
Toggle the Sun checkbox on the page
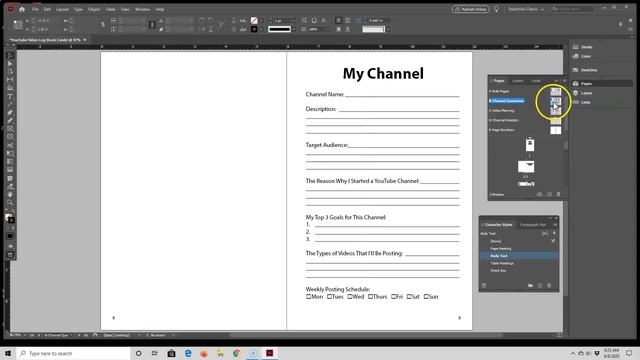click(426, 297)
